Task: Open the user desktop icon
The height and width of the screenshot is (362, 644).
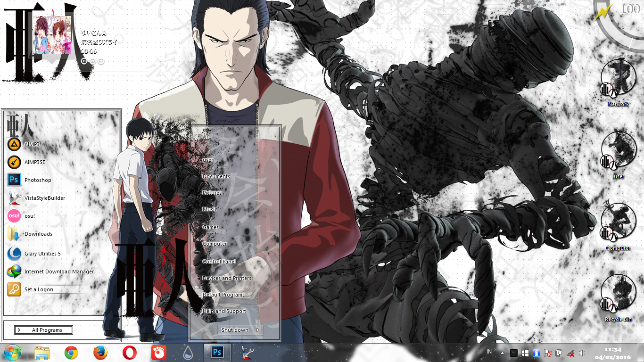Action: [619, 155]
